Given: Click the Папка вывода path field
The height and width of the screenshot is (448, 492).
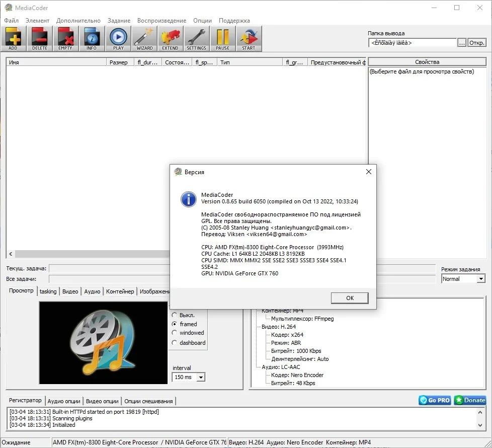Looking at the screenshot, I should point(413,43).
